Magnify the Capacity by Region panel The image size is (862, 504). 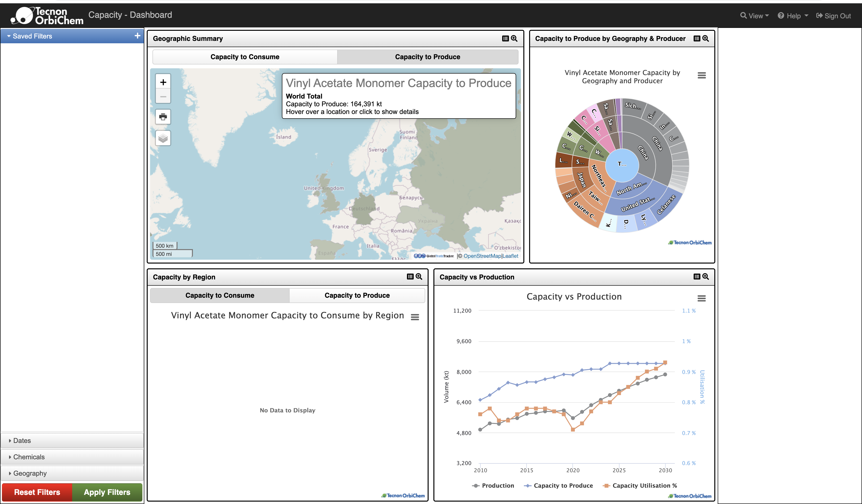pyautogui.click(x=419, y=277)
